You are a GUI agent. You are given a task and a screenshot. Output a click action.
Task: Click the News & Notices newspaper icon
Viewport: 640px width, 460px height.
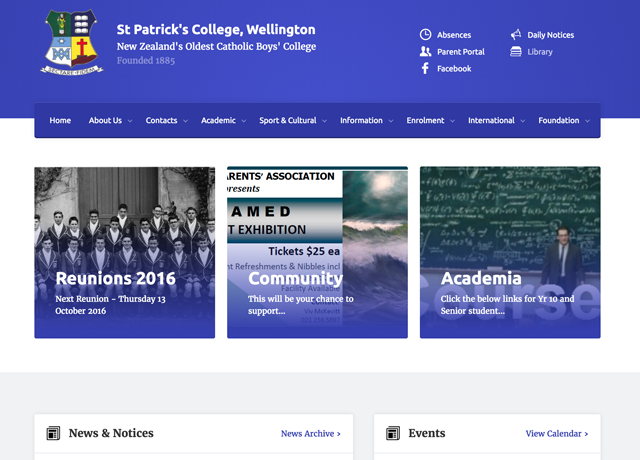pos(53,433)
